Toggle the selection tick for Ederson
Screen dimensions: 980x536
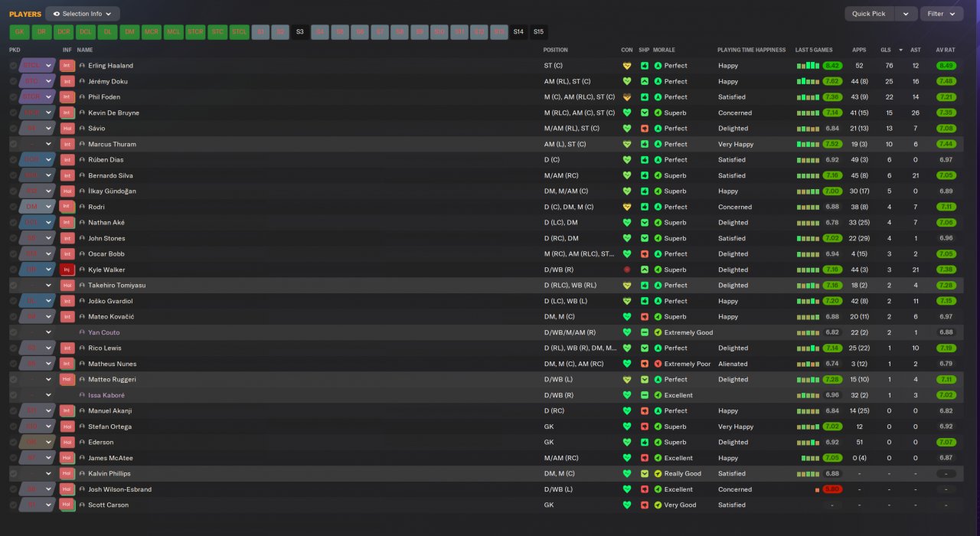coord(13,442)
